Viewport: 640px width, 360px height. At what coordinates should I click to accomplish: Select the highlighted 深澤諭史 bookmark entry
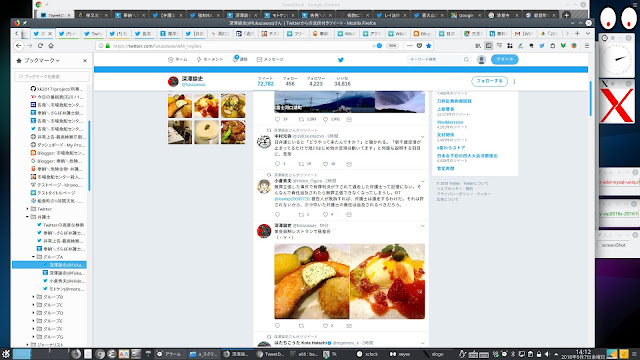coord(49,265)
